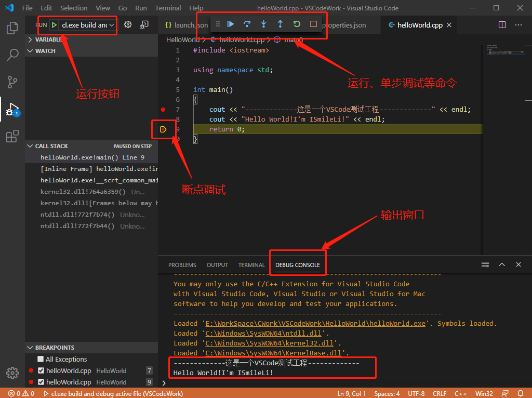Change indentation via Spaces: 4

pos(387,394)
